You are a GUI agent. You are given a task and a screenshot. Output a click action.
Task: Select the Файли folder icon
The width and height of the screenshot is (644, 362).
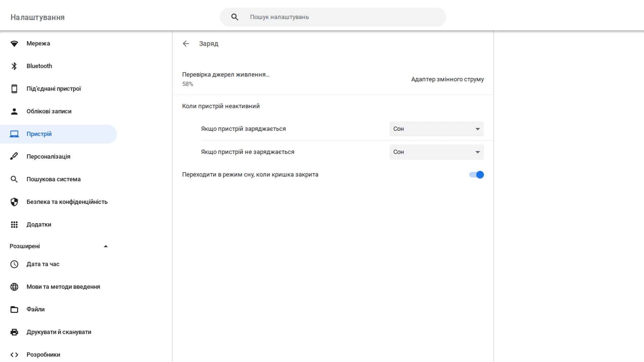(x=14, y=309)
